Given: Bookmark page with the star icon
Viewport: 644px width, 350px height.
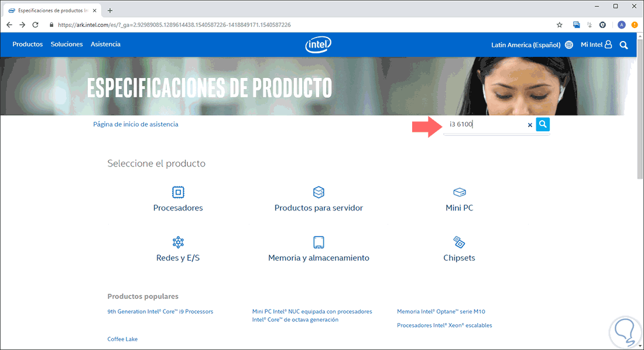Looking at the screenshot, I should tap(559, 25).
